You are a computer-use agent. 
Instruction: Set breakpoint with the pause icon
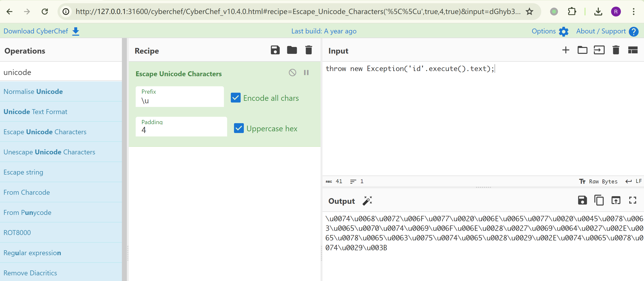[x=306, y=73]
